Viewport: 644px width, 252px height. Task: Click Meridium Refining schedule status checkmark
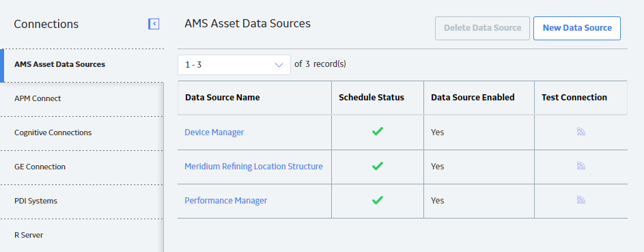[x=378, y=166]
